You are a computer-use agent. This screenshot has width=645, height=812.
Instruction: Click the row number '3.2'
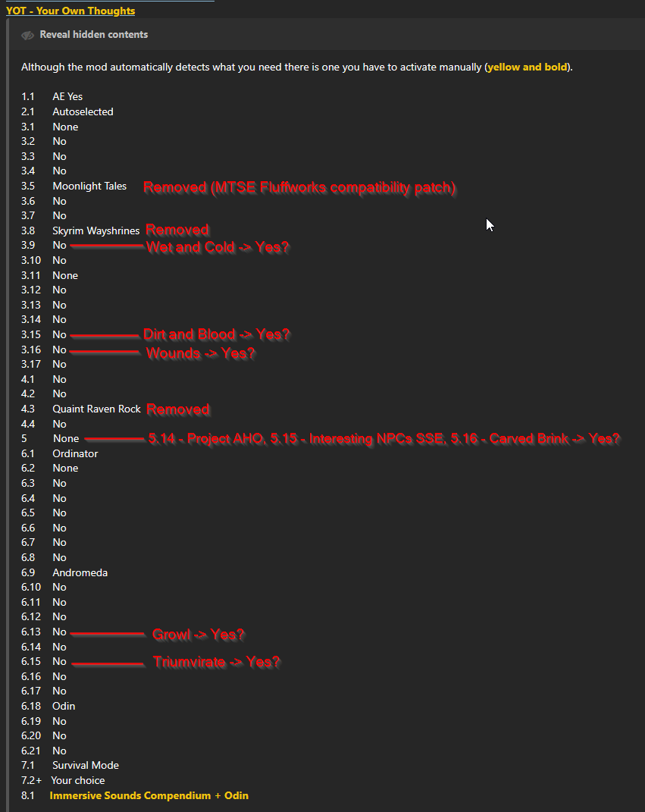pos(28,141)
